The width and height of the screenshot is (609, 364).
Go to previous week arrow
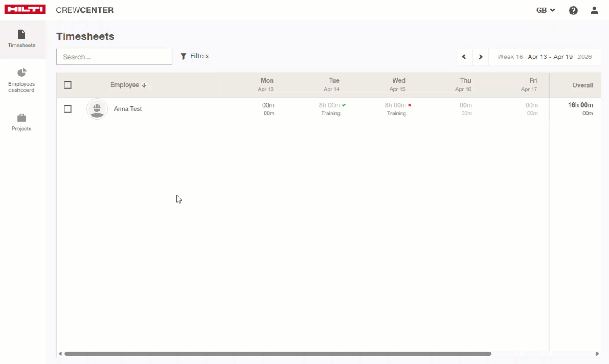coord(464,57)
